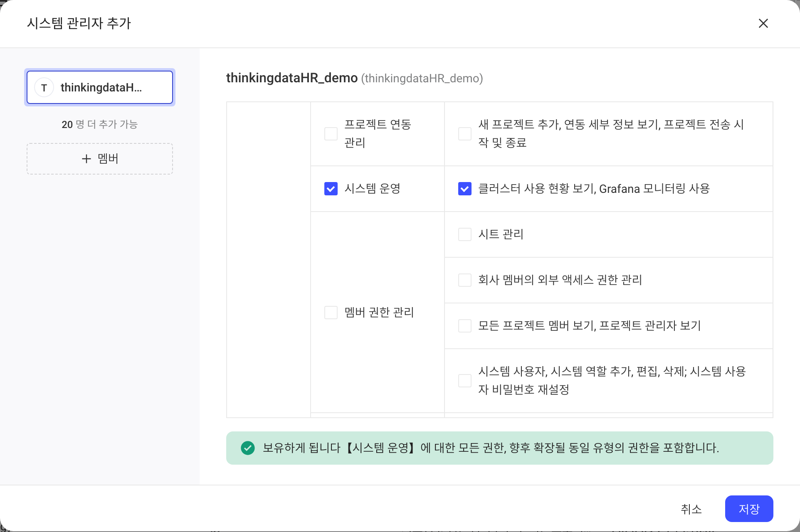This screenshot has width=800, height=532.
Task: Uncheck the 시스템 운영 checkbox
Action: 331,189
